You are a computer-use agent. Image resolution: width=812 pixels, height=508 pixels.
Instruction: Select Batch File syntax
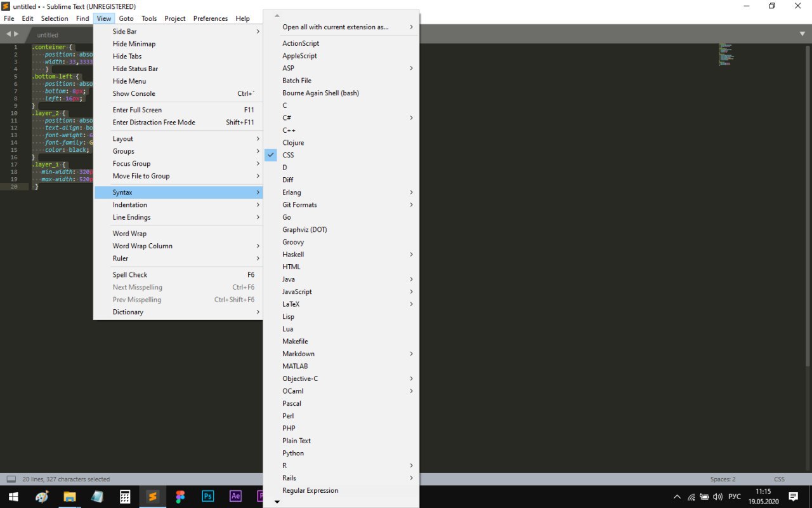point(341,81)
